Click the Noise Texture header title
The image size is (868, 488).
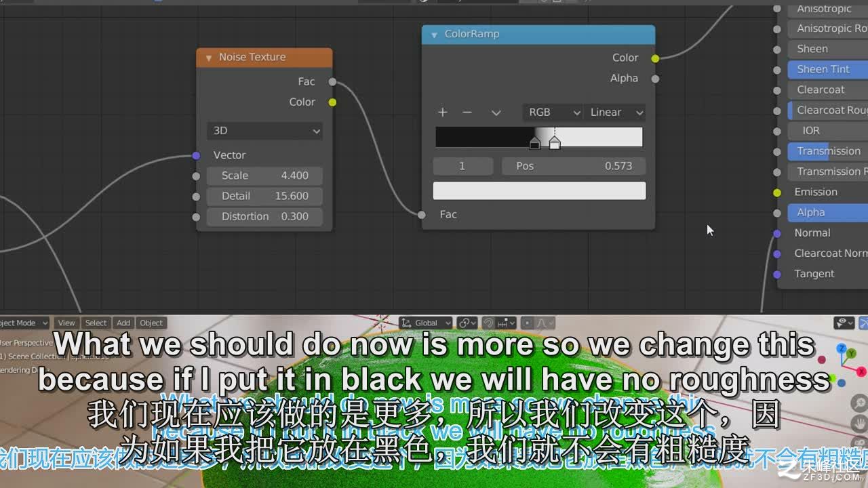(x=252, y=58)
